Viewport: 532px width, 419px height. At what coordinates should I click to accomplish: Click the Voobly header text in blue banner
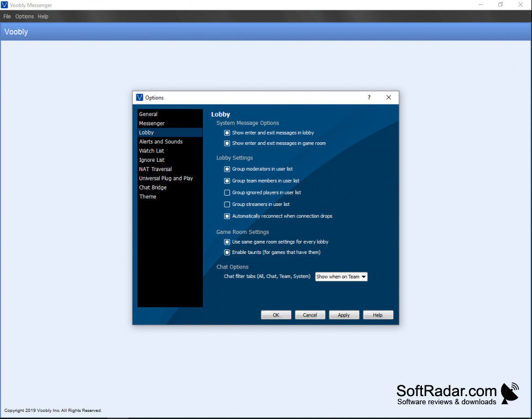[x=16, y=32]
